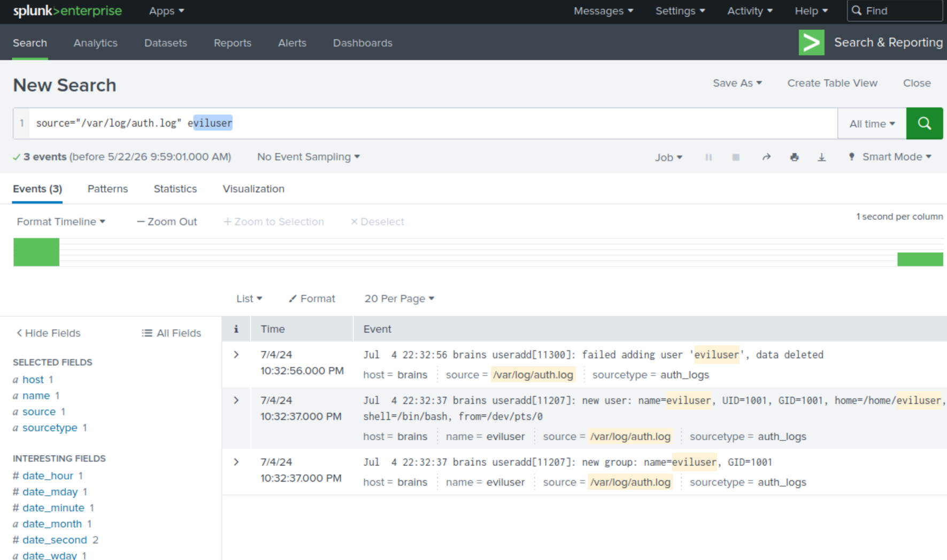Open the Save As dropdown
This screenshot has height=560, width=947.
(x=737, y=83)
